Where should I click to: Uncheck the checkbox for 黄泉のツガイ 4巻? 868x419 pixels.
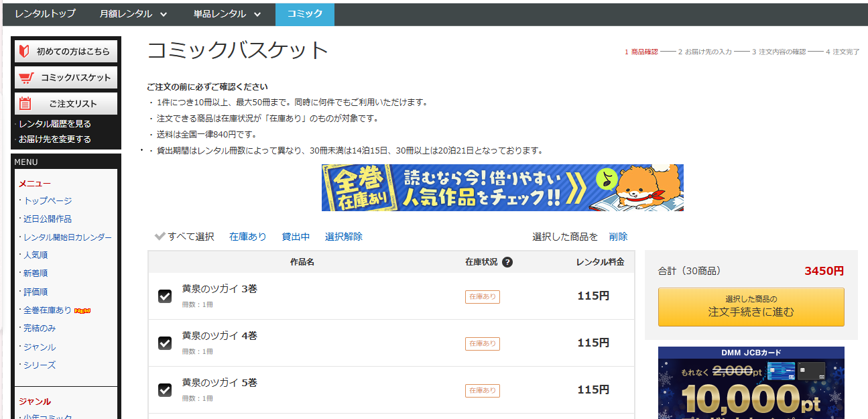[165, 343]
